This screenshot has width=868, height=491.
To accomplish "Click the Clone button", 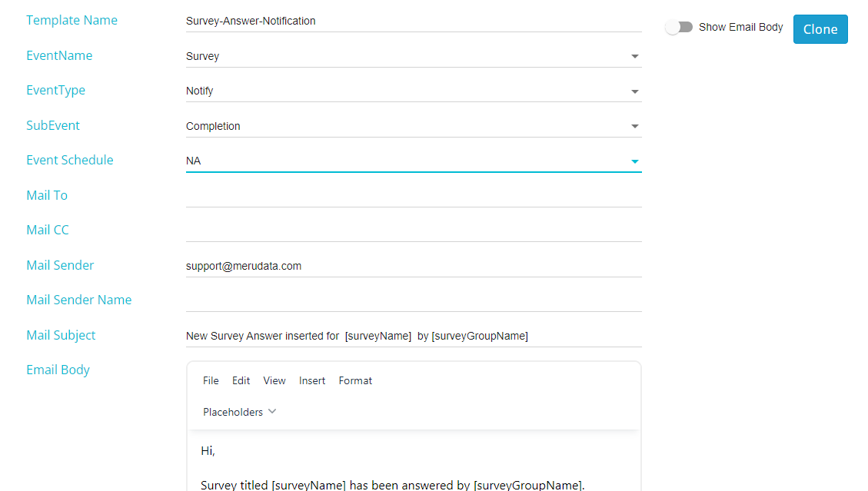I will 820,29.
